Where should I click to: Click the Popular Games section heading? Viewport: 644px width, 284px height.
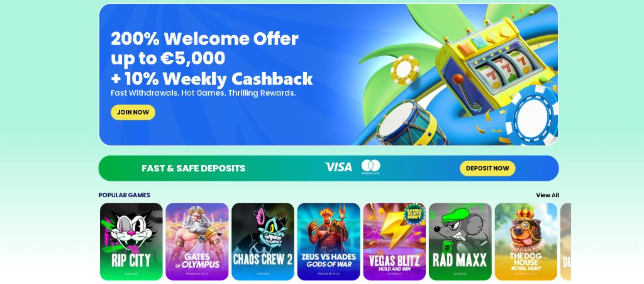pos(125,195)
